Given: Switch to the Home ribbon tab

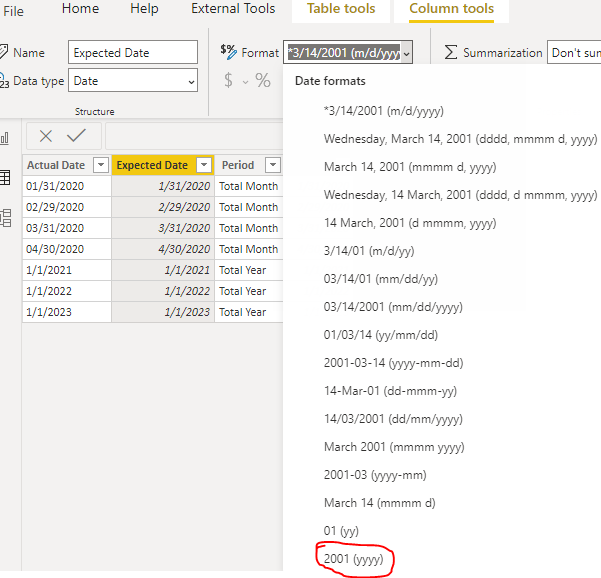Looking at the screenshot, I should [x=80, y=8].
